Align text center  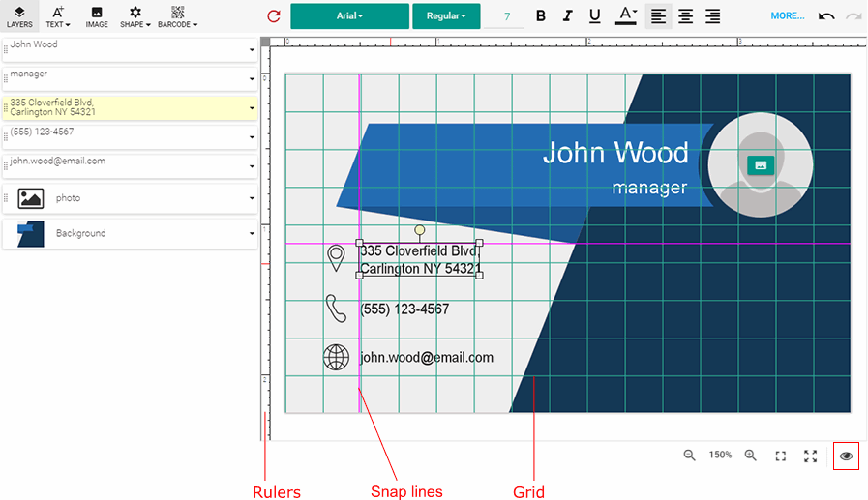point(685,16)
